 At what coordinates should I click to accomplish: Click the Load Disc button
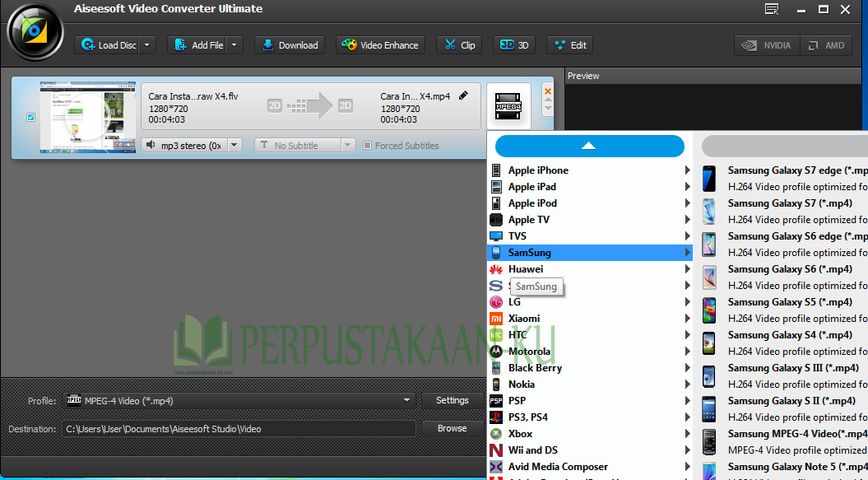coord(109,45)
